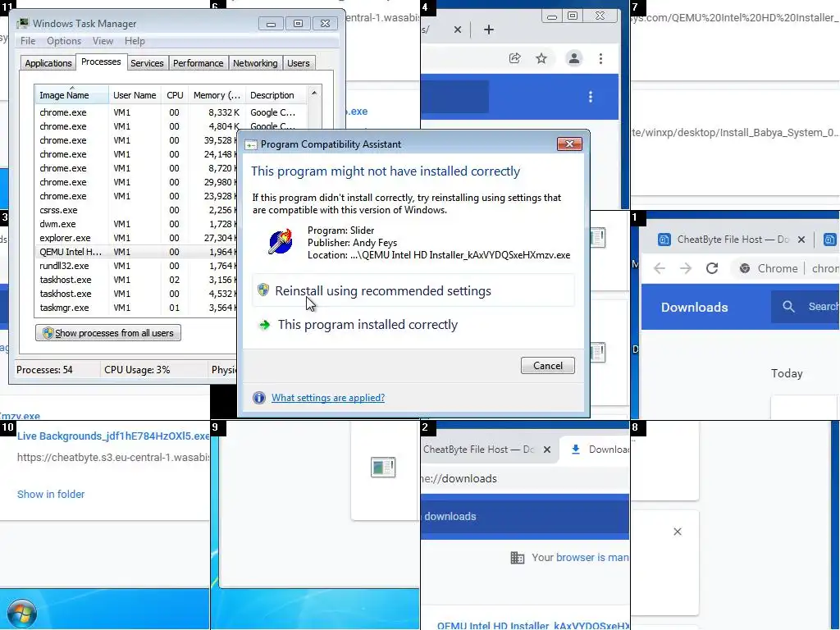The height and width of the screenshot is (630, 840).
Task: Click Show processes from all users
Action: (x=108, y=333)
